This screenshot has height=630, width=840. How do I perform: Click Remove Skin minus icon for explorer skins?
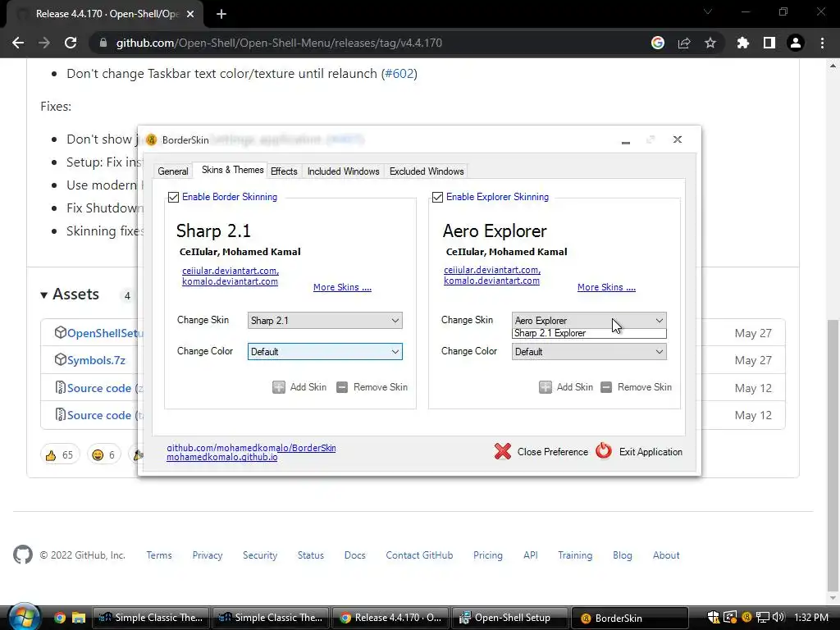[606, 387]
